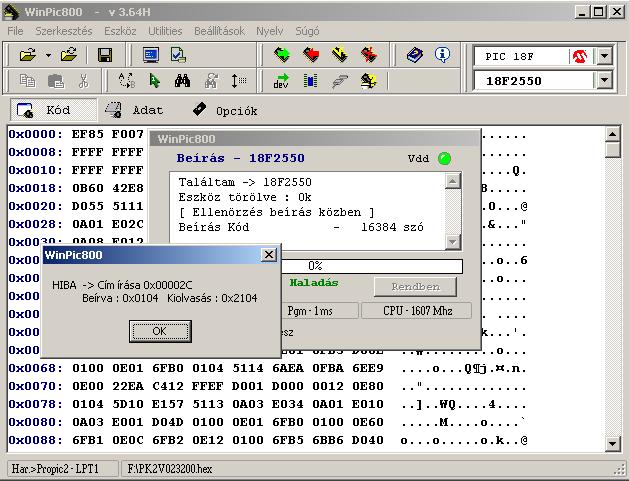Click the green Haladás label
Screen dimensions: 629x481
click(314, 282)
